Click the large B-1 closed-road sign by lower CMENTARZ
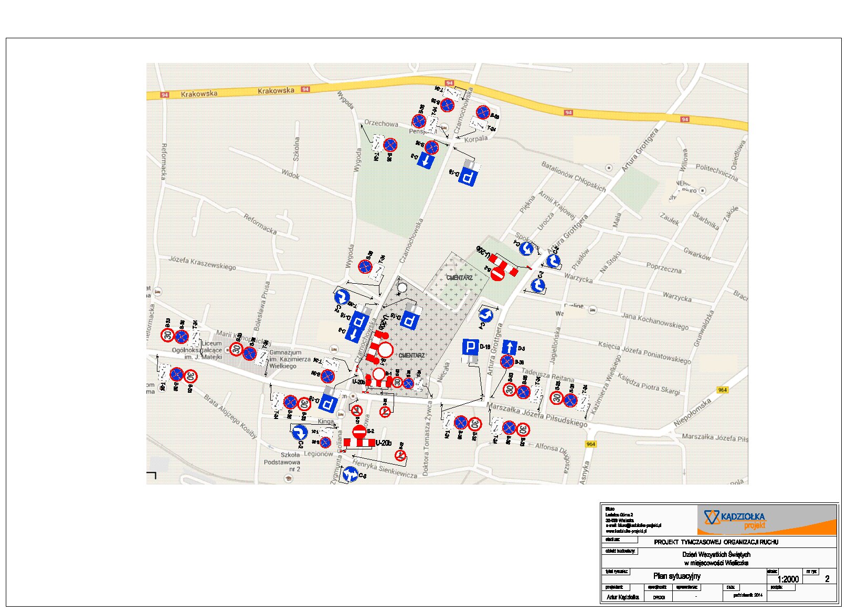Screen dimensions: 868x613 pyautogui.click(x=385, y=350)
